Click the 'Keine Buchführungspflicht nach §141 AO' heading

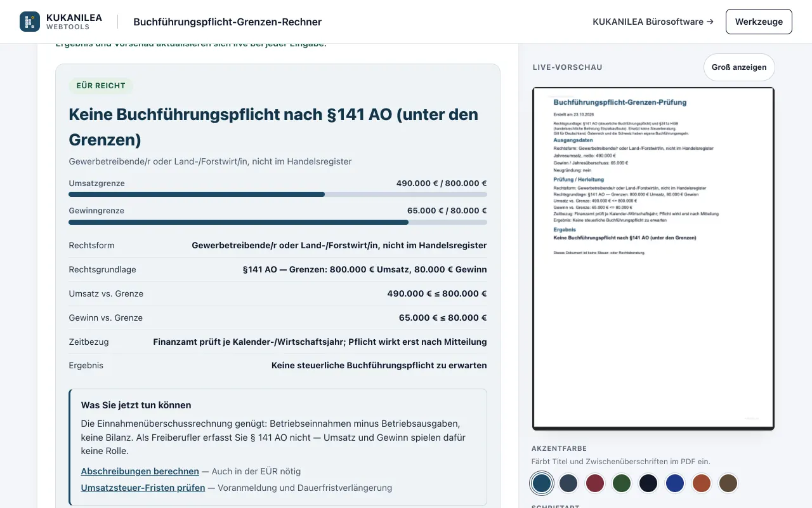[x=273, y=127]
